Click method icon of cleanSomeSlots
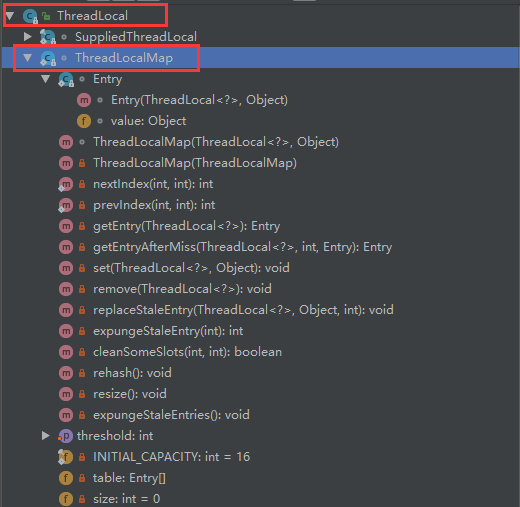Viewport: 520px width, 507px height. pos(66,352)
